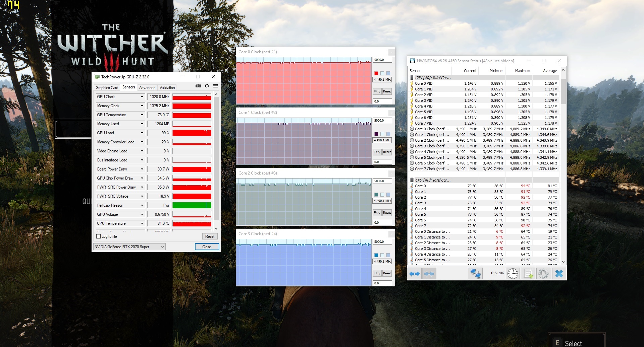The width and height of the screenshot is (644, 347).
Task: Click the Core 2 graph maximum value field
Action: [x=382, y=181]
